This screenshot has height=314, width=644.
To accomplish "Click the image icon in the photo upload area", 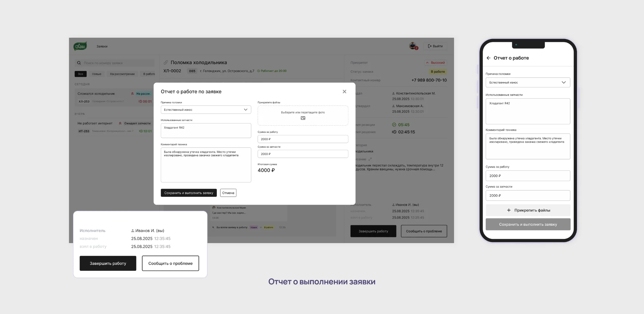I will point(303,118).
